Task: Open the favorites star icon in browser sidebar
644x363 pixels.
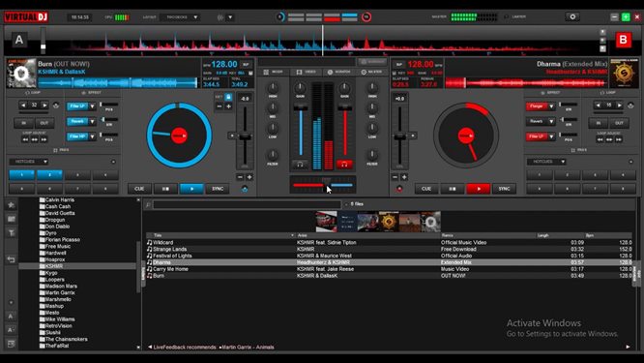Action: [x=11, y=205]
